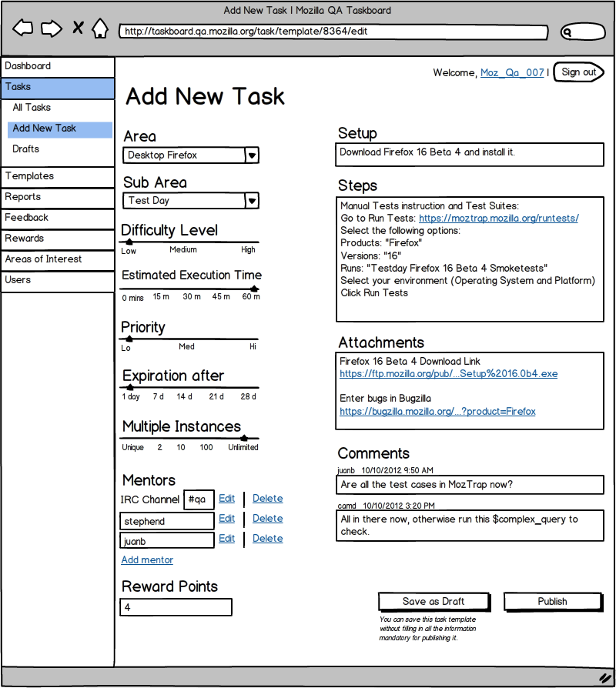616x688 pixels.
Task: Click the Save as Draft button
Action: tap(434, 602)
